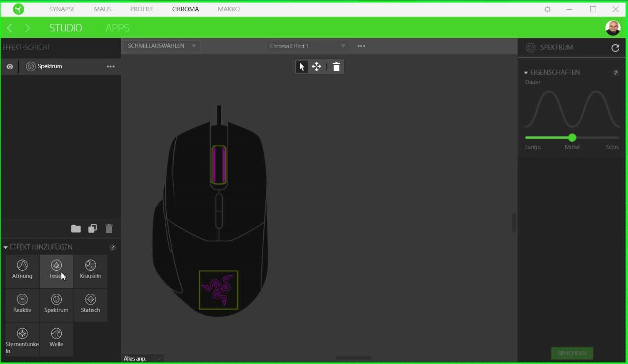Open the PROFILE tab
628x364 pixels.
click(141, 9)
